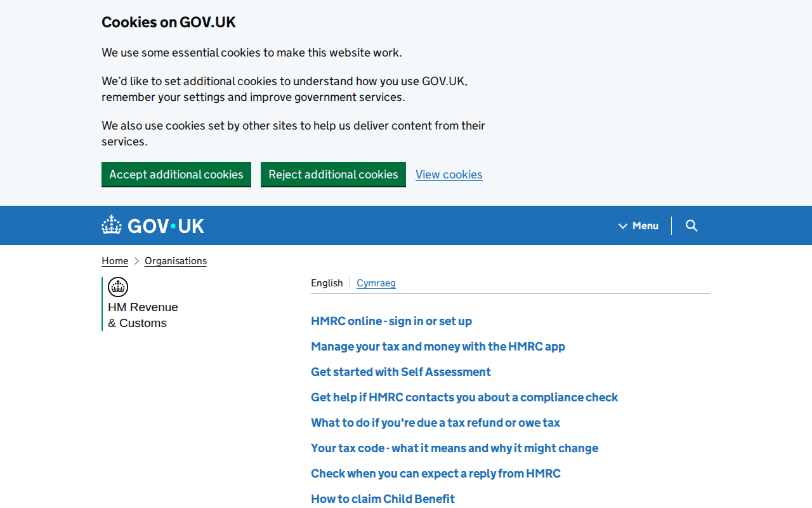Click Get started with Self Assessment
The image size is (812, 508).
click(x=400, y=371)
